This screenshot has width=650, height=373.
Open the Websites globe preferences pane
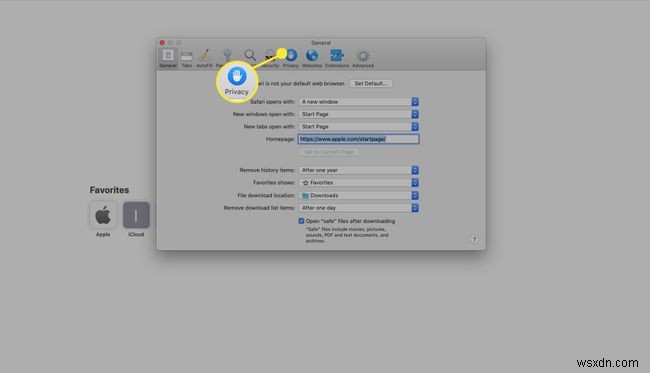[x=312, y=58]
